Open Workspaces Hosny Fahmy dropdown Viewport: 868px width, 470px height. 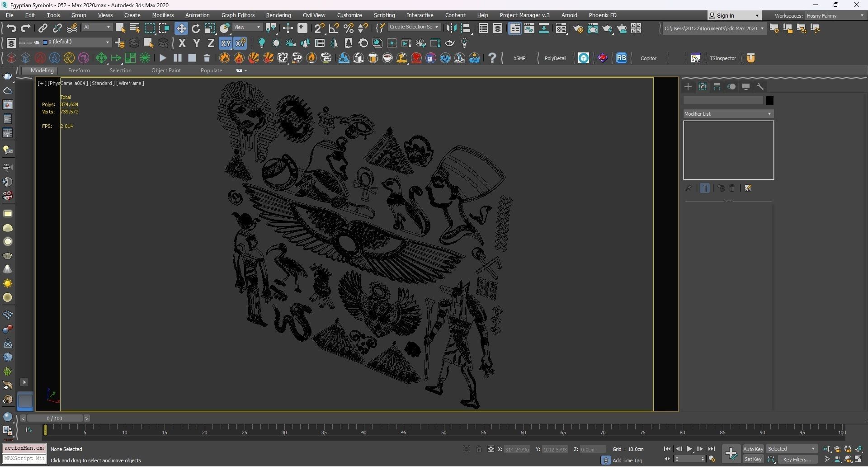pos(835,15)
